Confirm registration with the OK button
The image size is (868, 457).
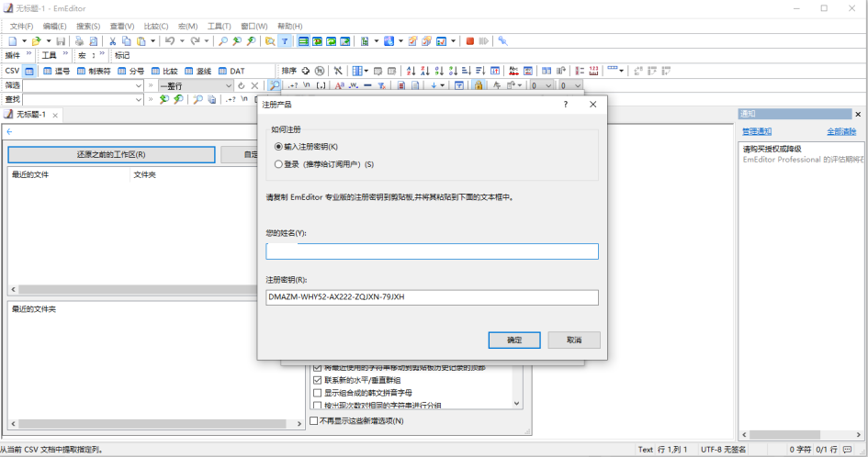point(514,340)
